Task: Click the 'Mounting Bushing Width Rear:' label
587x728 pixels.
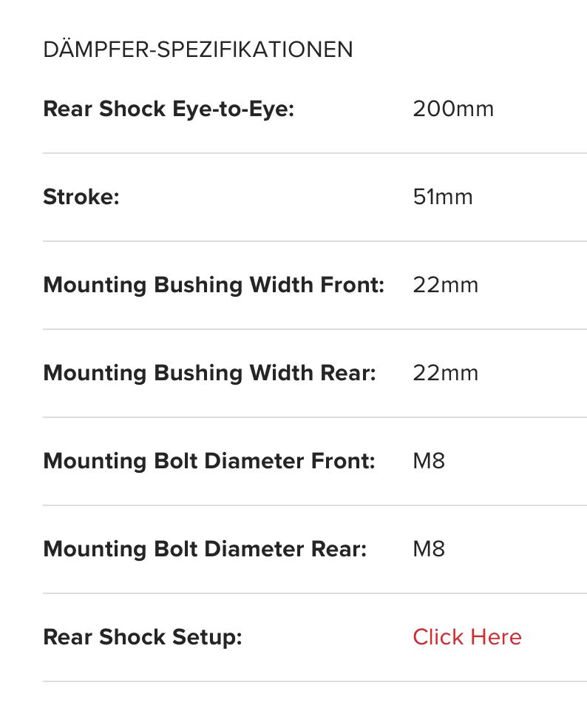Action: coord(209,373)
